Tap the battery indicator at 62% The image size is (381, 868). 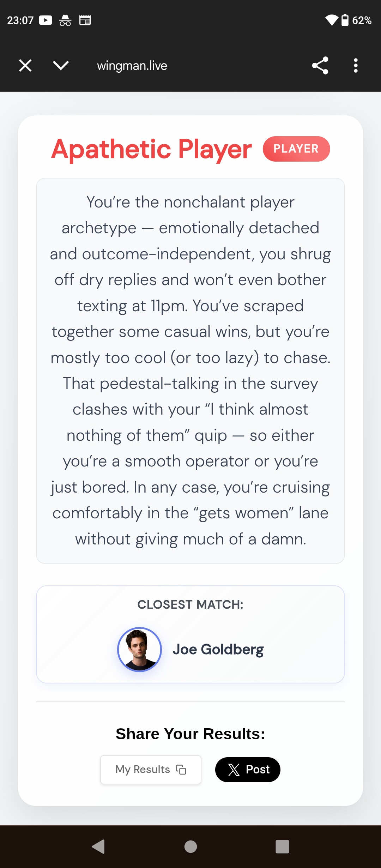coord(345,20)
